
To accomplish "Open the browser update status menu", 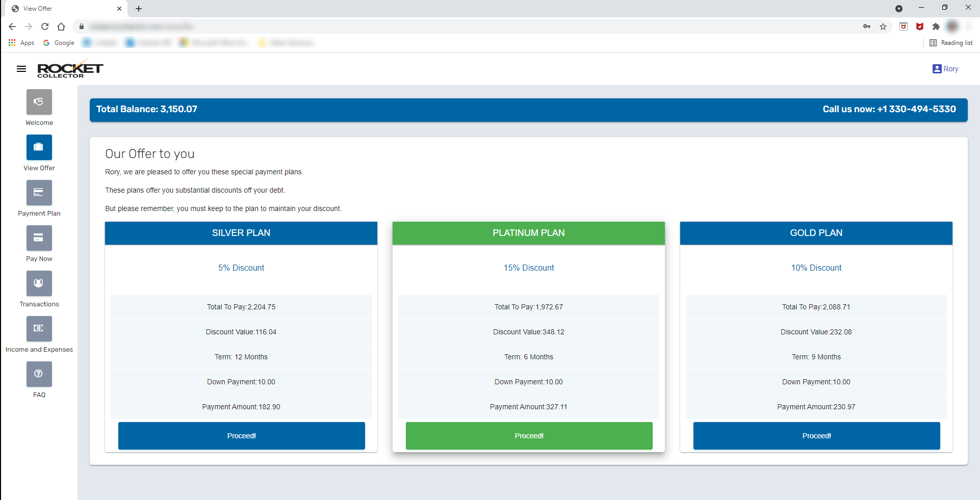I will point(899,9).
